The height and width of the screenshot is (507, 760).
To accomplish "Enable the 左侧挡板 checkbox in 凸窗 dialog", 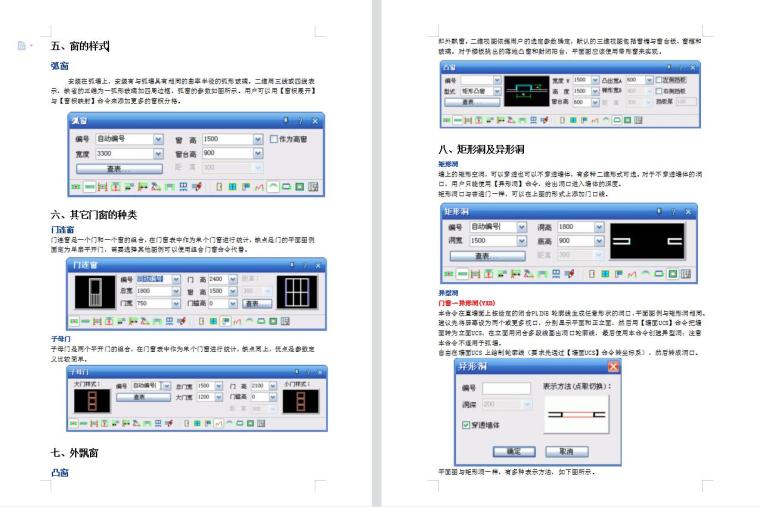I will pos(658,78).
